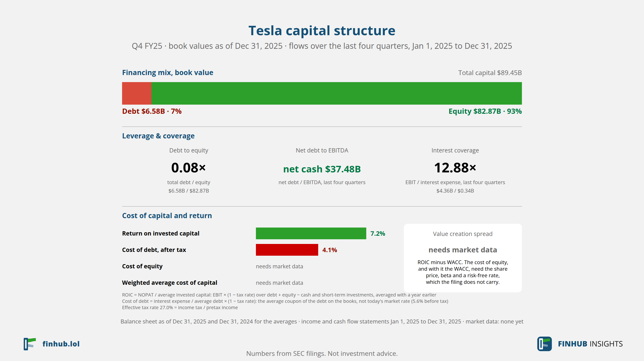The image size is (644, 361).
Task: Click the ROIC = NOPAT formula footnote
Action: pos(279,295)
